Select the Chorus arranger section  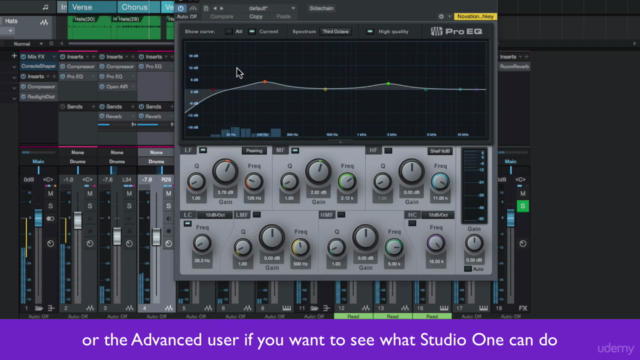138,7
